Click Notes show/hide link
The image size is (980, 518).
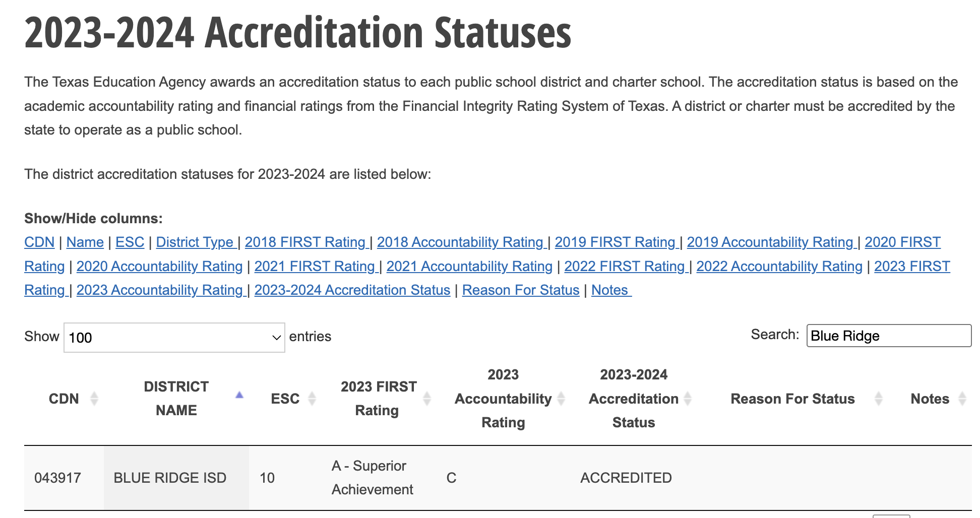pos(610,290)
